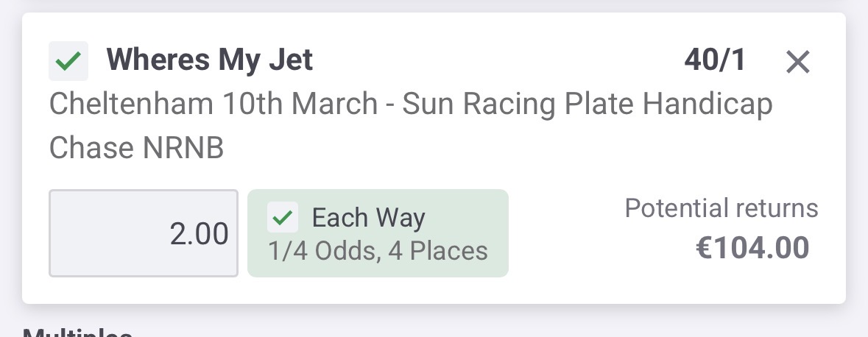The image size is (868, 337).
Task: Uncheck the Wheres My Jet selection checkbox
Action: click(68, 61)
